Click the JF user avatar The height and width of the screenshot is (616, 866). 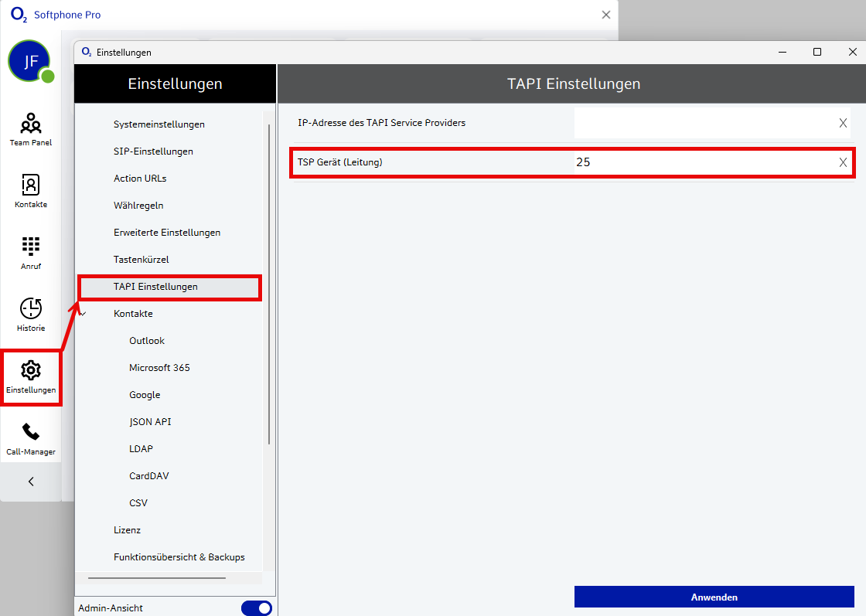tap(29, 62)
